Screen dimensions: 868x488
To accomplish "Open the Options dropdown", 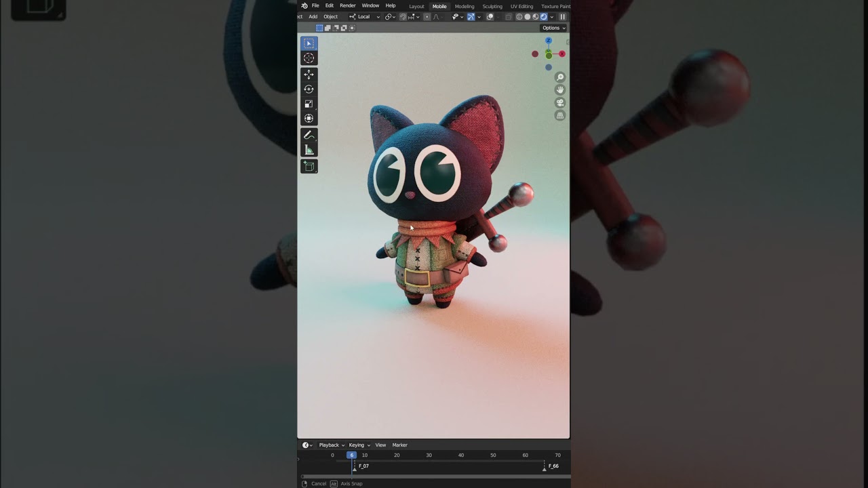I will (x=553, y=28).
